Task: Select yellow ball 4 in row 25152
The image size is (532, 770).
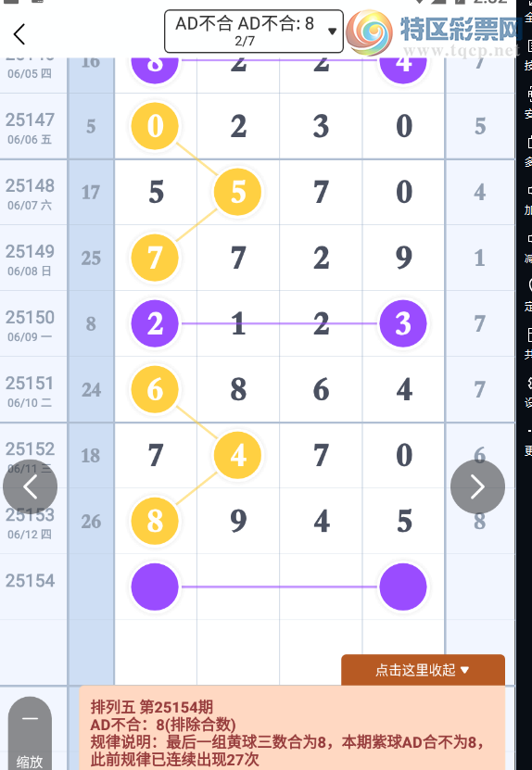Action: [238, 455]
